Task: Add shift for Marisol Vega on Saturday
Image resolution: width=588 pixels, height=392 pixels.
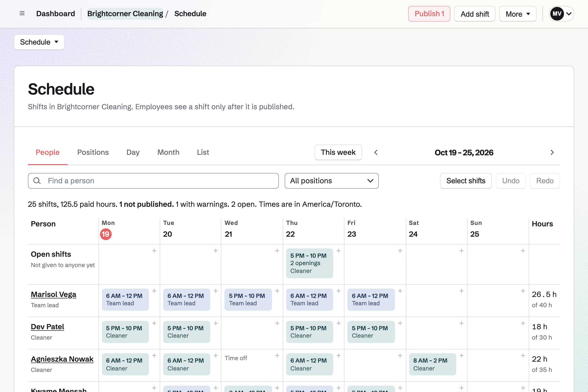Action: 462,291
